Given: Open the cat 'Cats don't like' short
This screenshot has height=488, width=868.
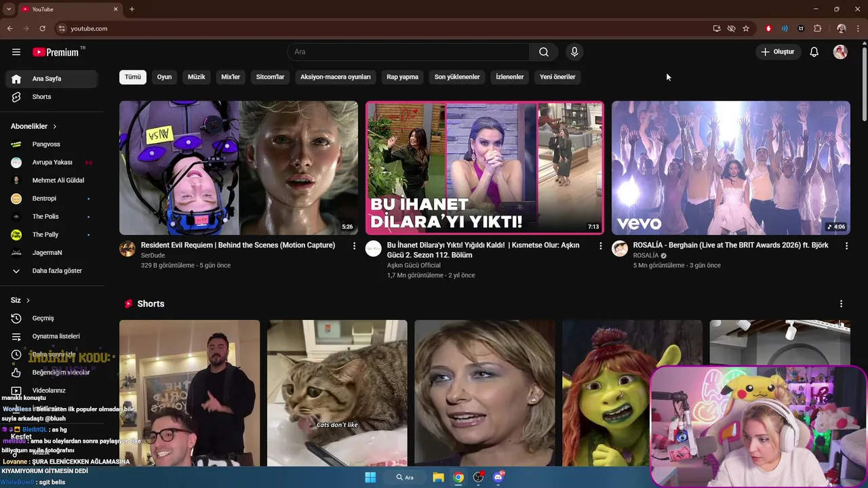Looking at the screenshot, I should coord(337,393).
